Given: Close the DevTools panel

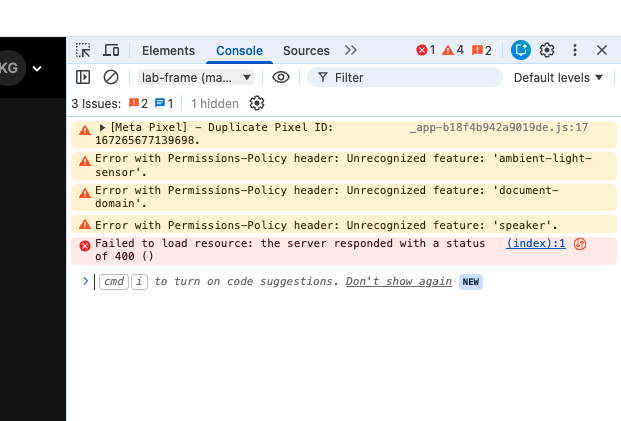Looking at the screenshot, I should tap(602, 50).
